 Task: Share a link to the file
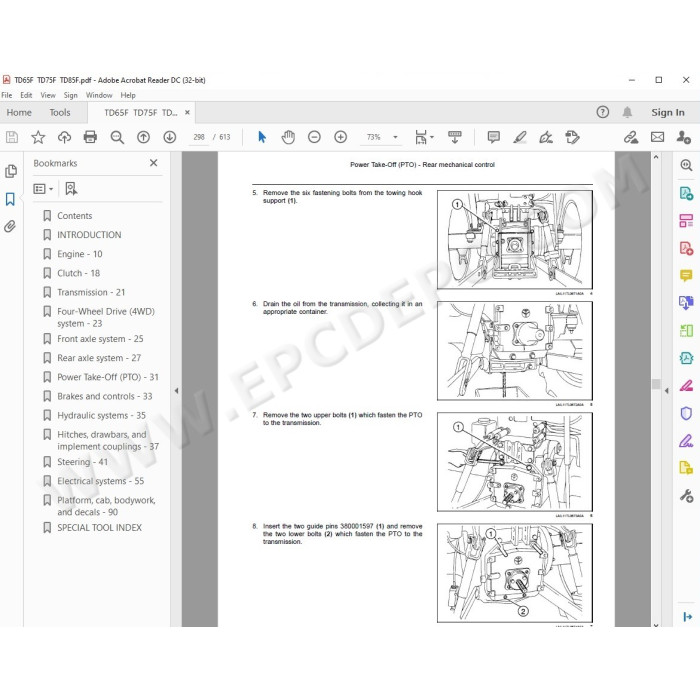[x=631, y=137]
